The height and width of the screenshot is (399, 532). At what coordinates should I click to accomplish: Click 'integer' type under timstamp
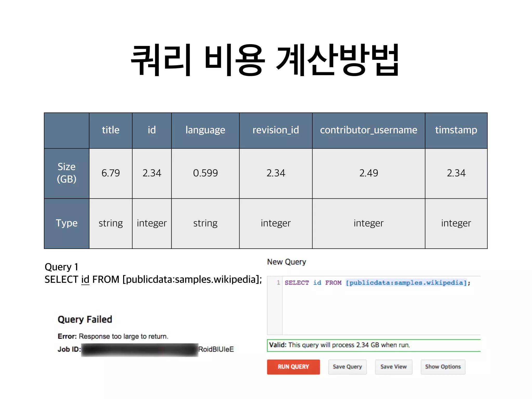pos(456,223)
